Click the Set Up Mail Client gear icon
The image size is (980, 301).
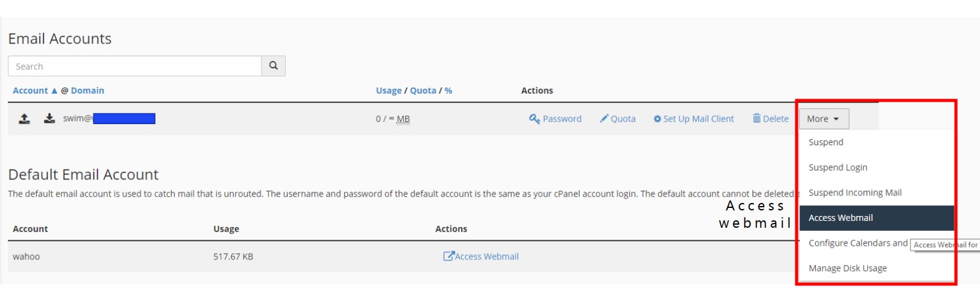click(x=657, y=119)
